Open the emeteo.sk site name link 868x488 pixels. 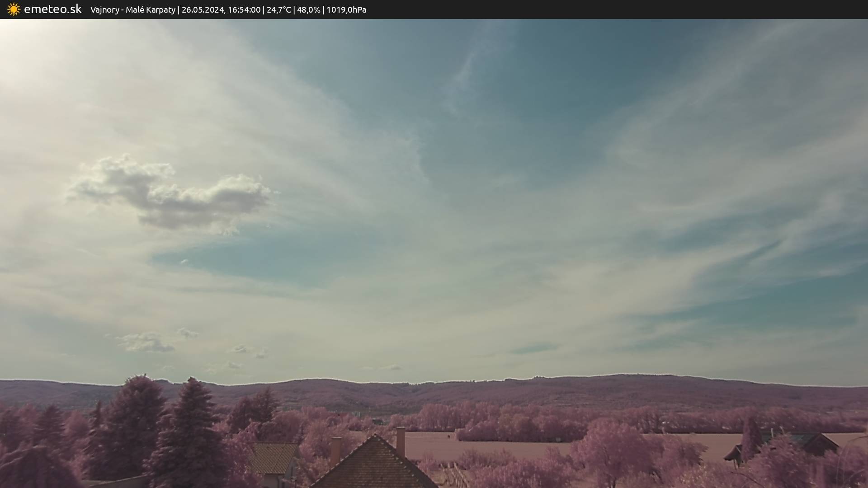click(x=53, y=9)
